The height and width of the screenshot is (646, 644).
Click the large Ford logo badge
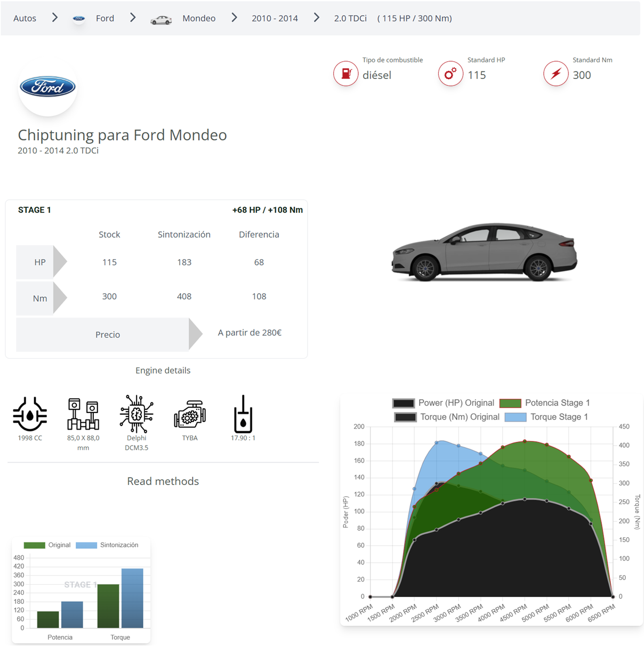point(48,87)
